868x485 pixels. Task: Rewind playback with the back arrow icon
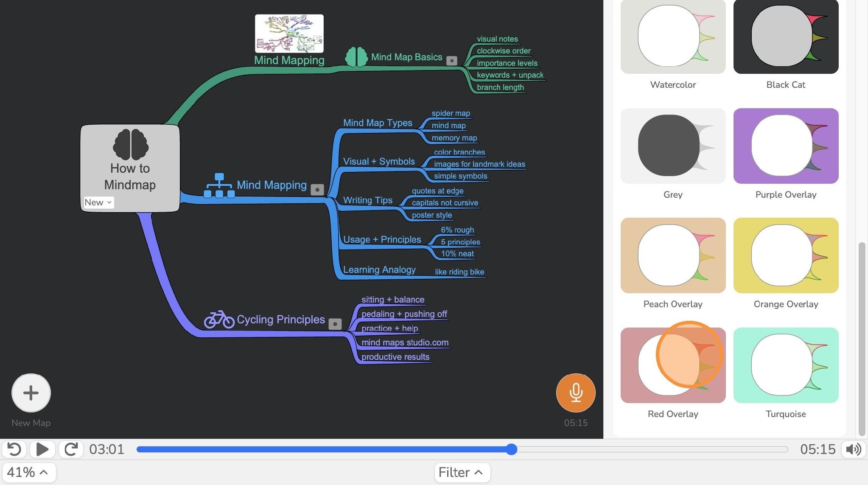pos(14,449)
